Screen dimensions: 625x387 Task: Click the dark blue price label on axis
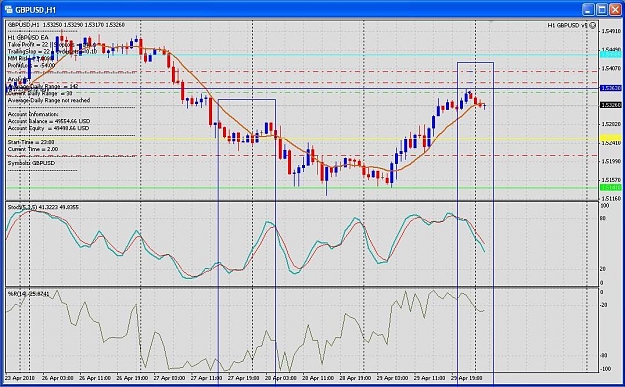(611, 88)
